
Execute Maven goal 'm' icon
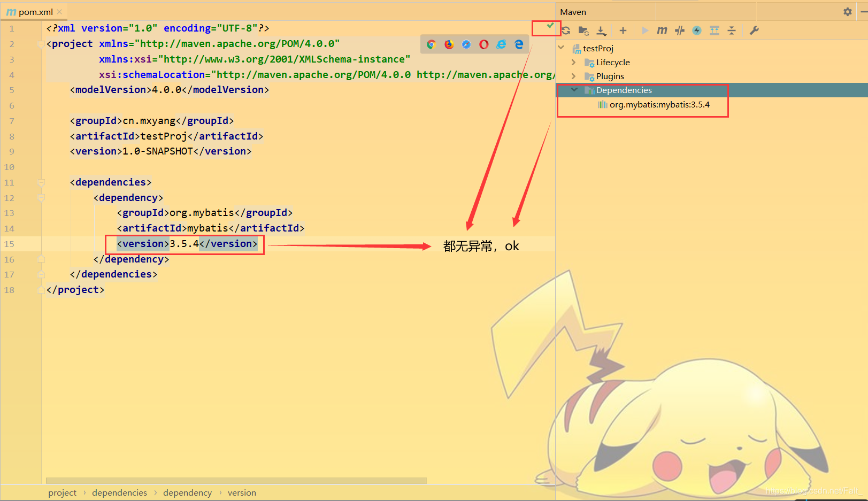[662, 30]
